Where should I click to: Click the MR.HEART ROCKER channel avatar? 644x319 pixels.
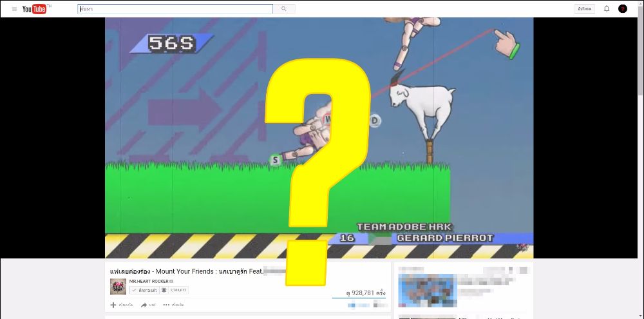click(117, 287)
